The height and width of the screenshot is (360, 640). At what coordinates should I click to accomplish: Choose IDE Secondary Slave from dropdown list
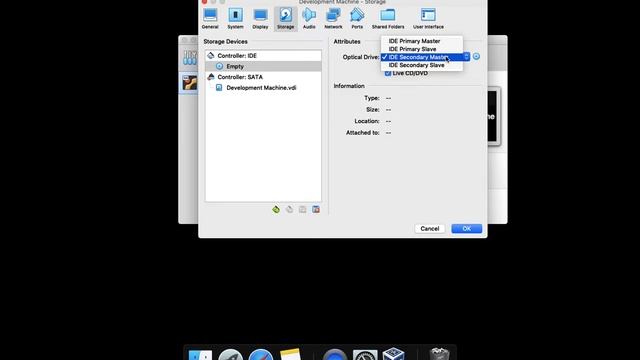(422, 65)
